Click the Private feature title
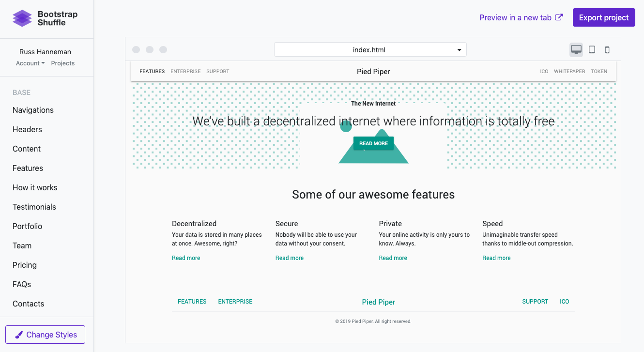This screenshot has height=352, width=644. coord(390,224)
